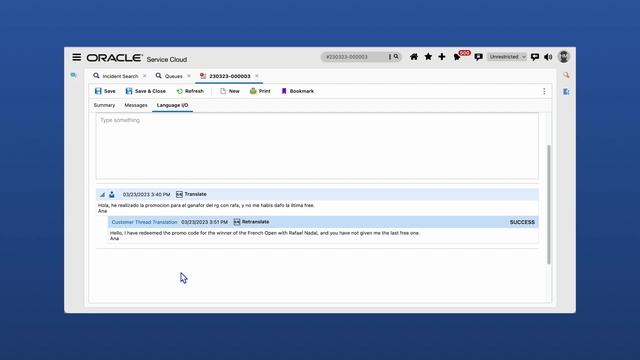Open the hamburger navigation menu
The image size is (640, 360).
coord(76,57)
